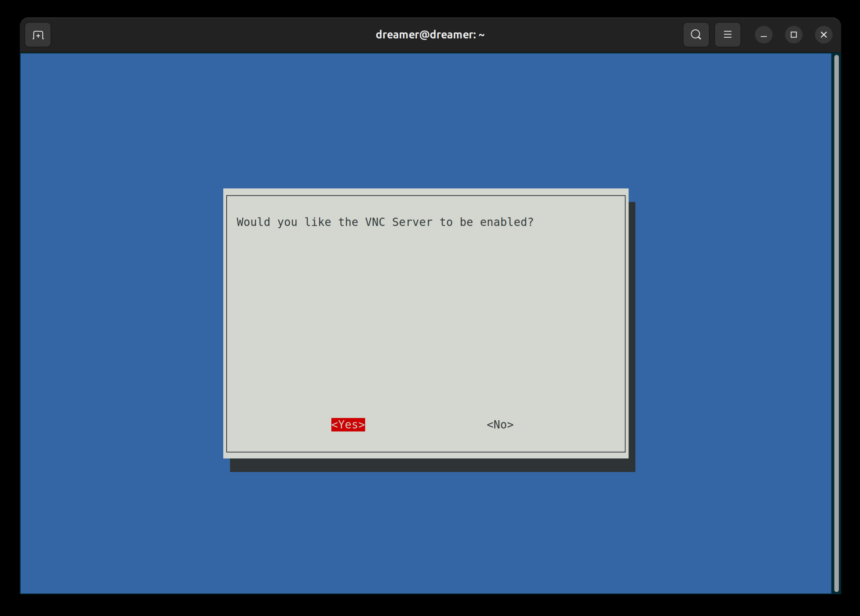The image size is (860, 616).
Task: Click the word Server in the prompt
Action: point(412,222)
